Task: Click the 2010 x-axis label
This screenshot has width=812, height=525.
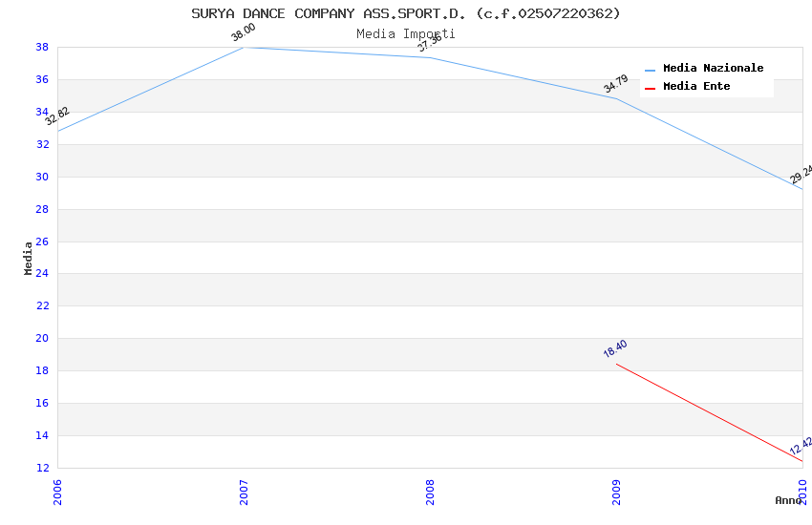Action: tap(802, 492)
